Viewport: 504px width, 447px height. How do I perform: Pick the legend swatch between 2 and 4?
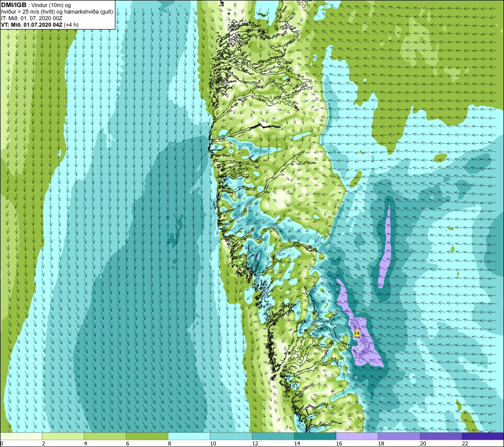(x=63, y=436)
